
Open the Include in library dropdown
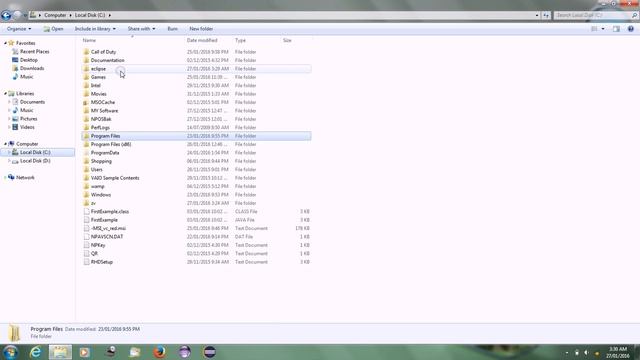tap(95, 29)
